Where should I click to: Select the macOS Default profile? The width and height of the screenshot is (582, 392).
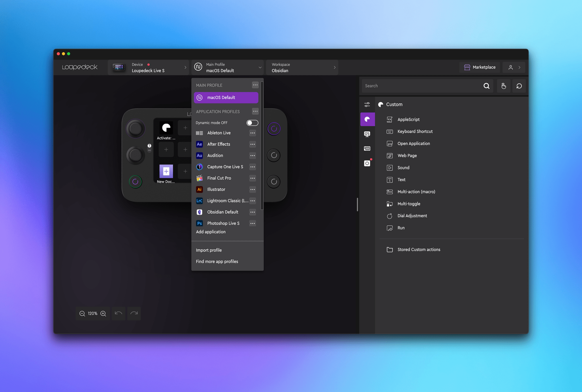coord(226,98)
